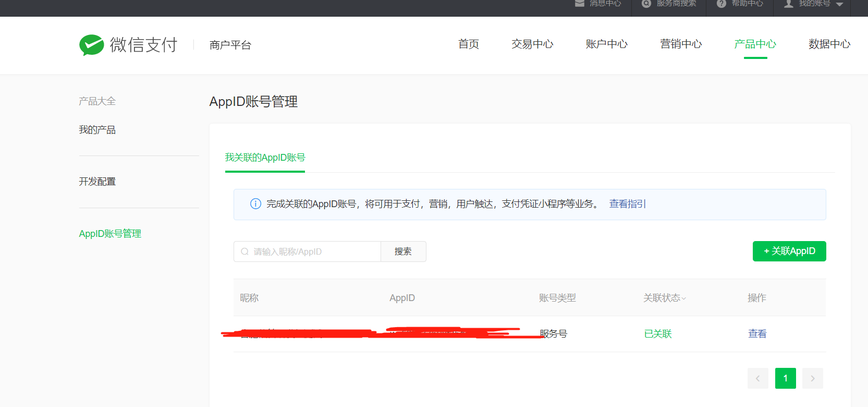Select 产品大全 in the sidebar
868x407 pixels.
[97, 101]
